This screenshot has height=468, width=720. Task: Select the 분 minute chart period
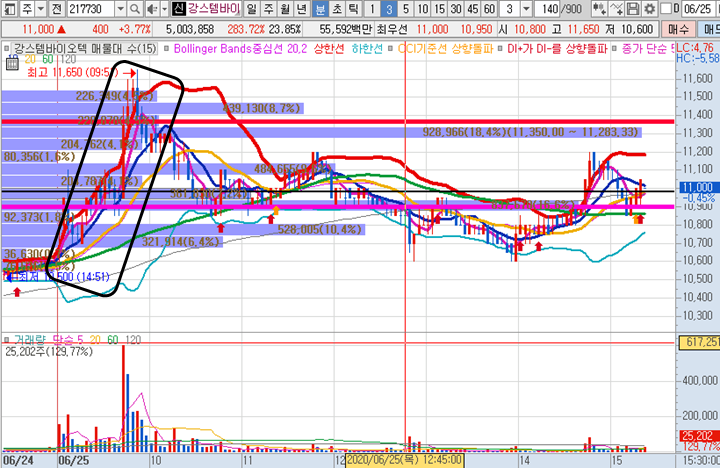(321, 9)
